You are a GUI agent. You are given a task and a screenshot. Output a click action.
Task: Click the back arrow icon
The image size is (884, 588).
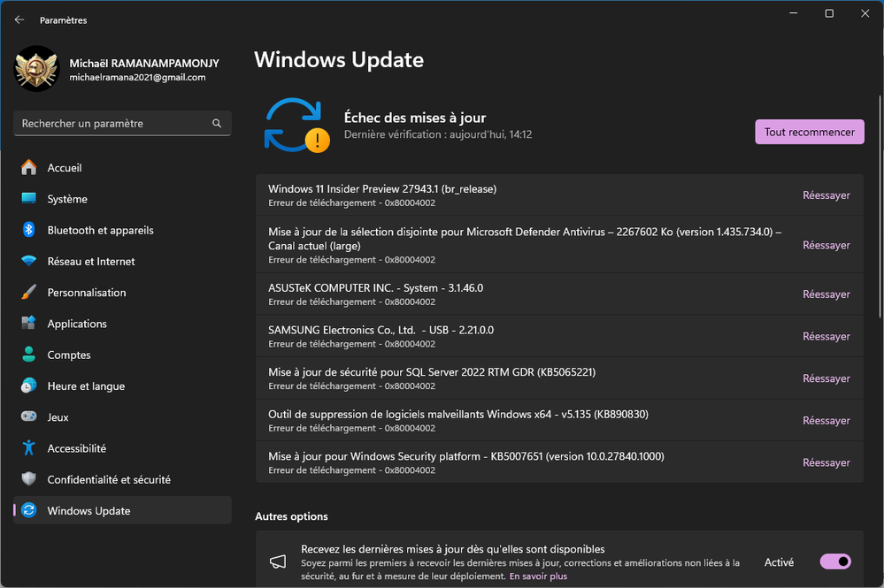point(19,19)
